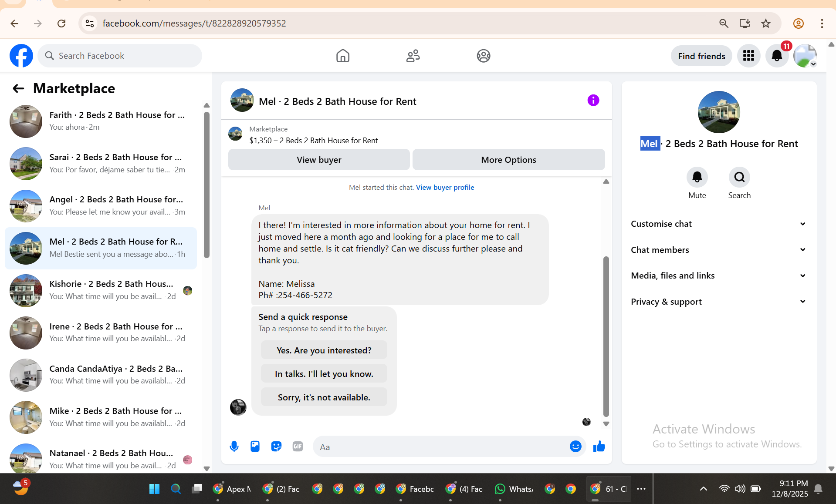Focus the Search Facebook field

(x=120, y=56)
